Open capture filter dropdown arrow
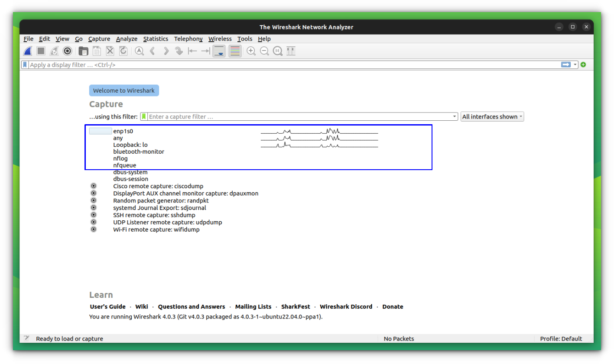The width and height of the screenshot is (614, 364). tap(454, 116)
